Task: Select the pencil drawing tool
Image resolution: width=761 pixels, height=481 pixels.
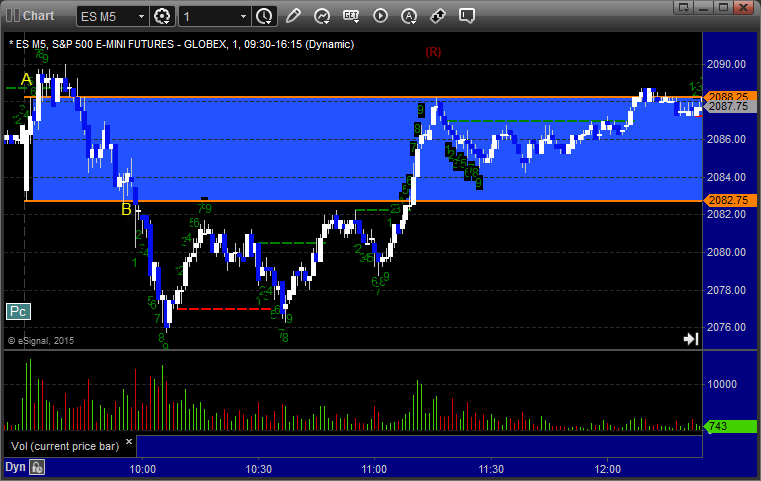Action: [293, 16]
